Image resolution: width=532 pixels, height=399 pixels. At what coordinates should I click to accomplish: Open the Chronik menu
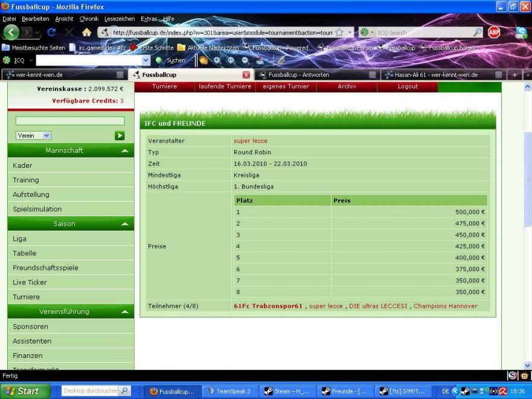[x=89, y=19]
